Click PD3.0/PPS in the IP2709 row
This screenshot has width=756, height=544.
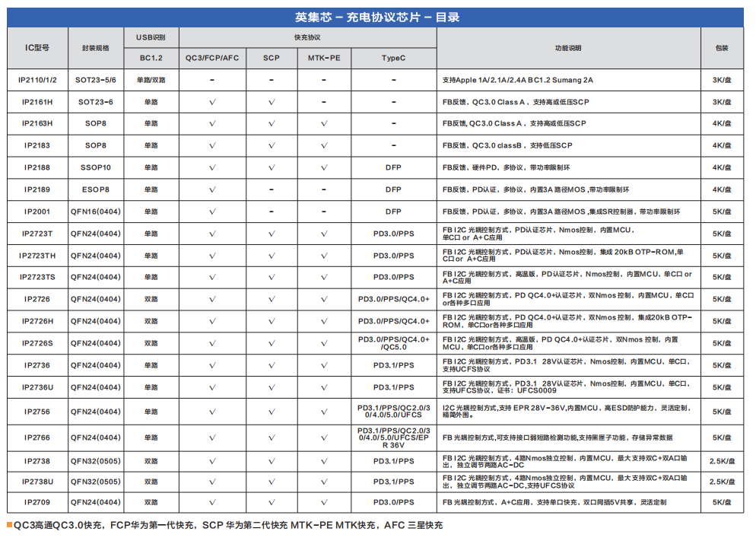coord(393,502)
